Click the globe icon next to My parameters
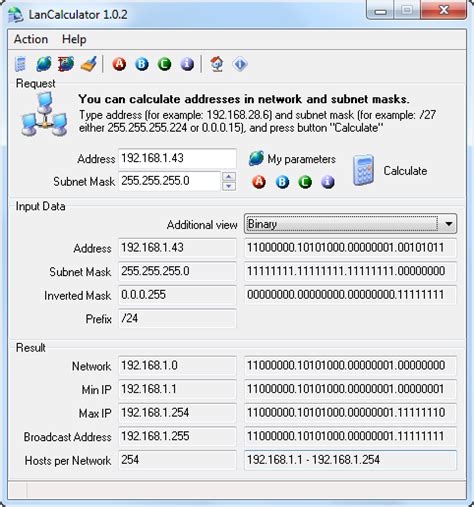Image resolution: width=474 pixels, height=507 pixels. (x=256, y=159)
